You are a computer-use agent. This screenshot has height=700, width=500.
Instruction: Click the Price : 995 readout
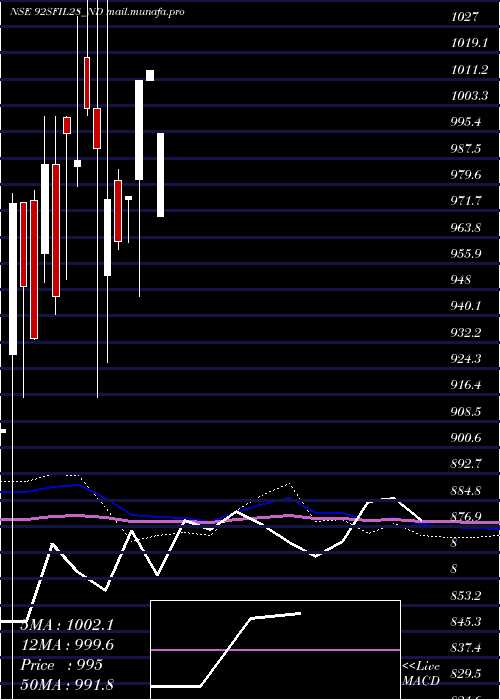click(62, 665)
